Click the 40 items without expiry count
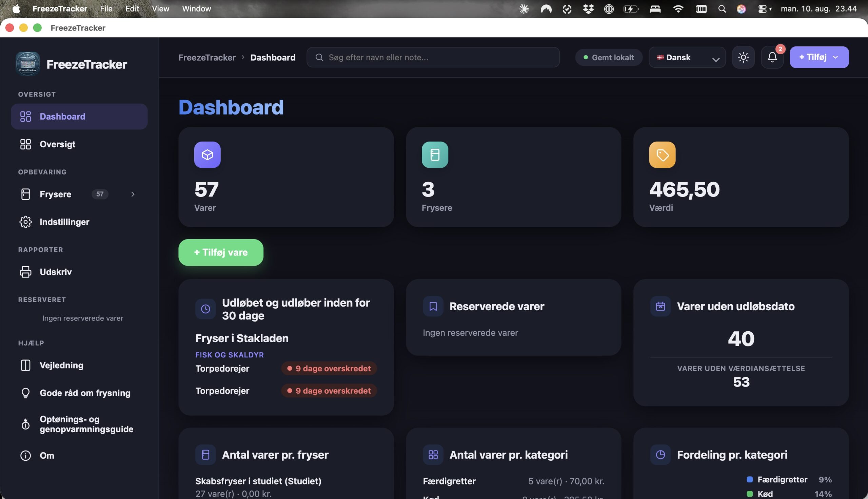The image size is (868, 499). pos(741,339)
